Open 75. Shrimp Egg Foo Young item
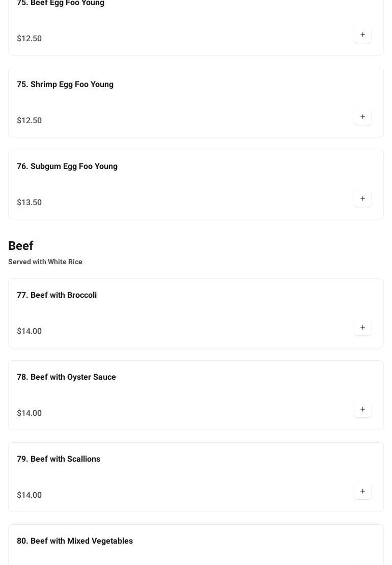Screen dimensions: 392x565 65,84
